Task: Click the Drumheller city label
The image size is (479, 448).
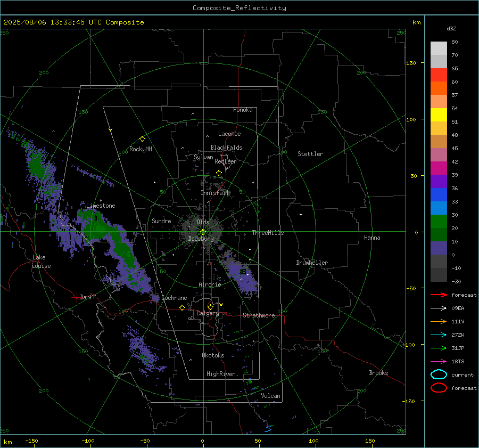Action: pyautogui.click(x=312, y=263)
